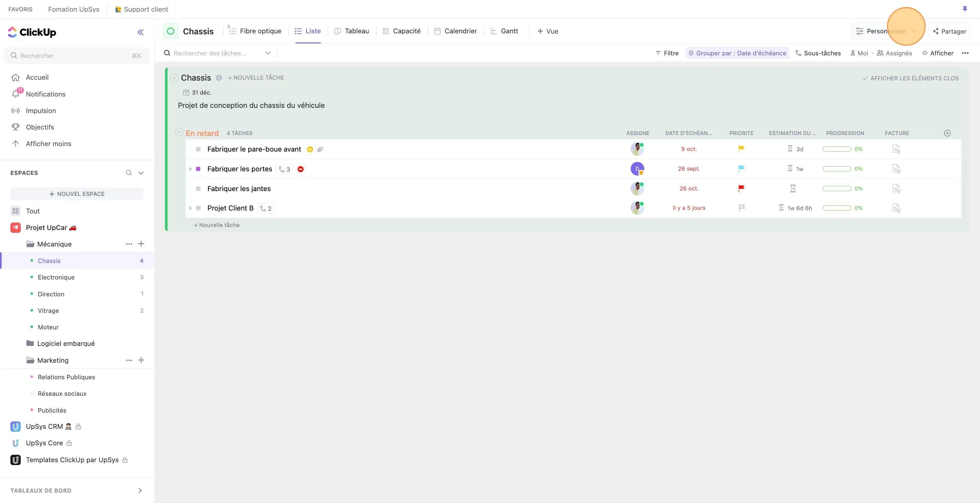Open the Notifications bell in the sidebar

pyautogui.click(x=16, y=94)
